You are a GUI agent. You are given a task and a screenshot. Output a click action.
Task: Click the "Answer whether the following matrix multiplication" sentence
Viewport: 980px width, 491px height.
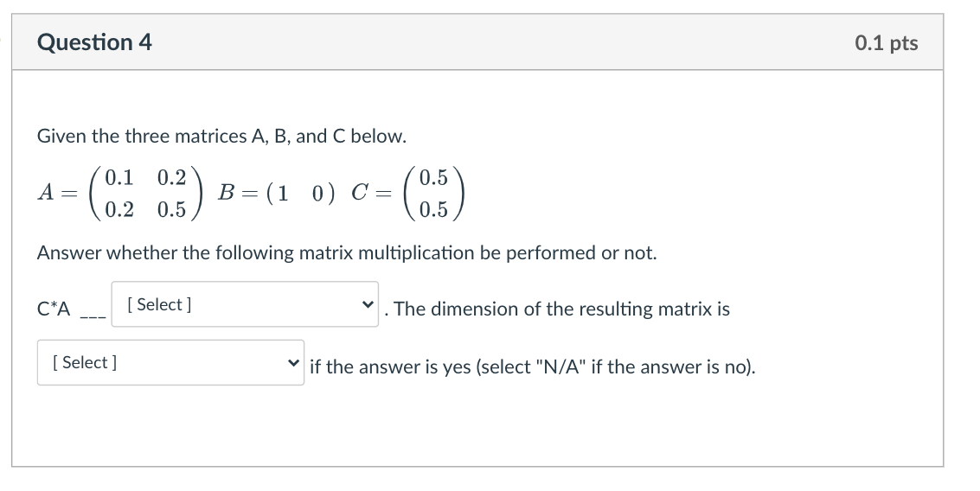pyautogui.click(x=346, y=253)
